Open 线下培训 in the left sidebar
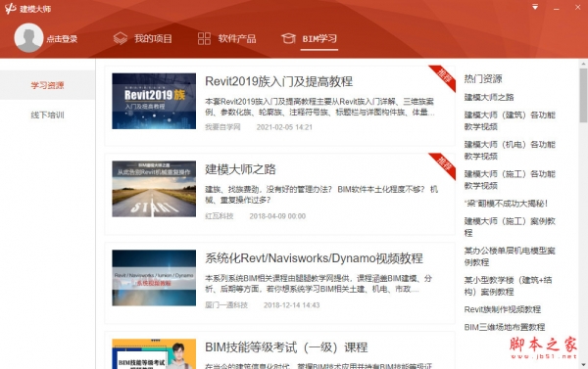The height and width of the screenshot is (369, 588). [x=47, y=115]
